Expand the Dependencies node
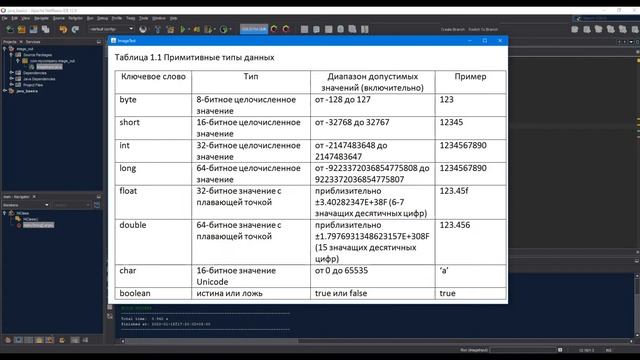Viewport: 640px width, 360px height. click(11, 73)
